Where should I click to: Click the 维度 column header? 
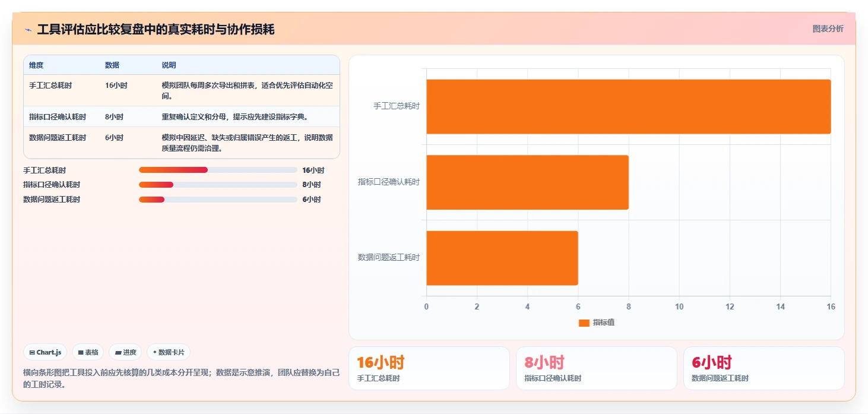click(36, 65)
